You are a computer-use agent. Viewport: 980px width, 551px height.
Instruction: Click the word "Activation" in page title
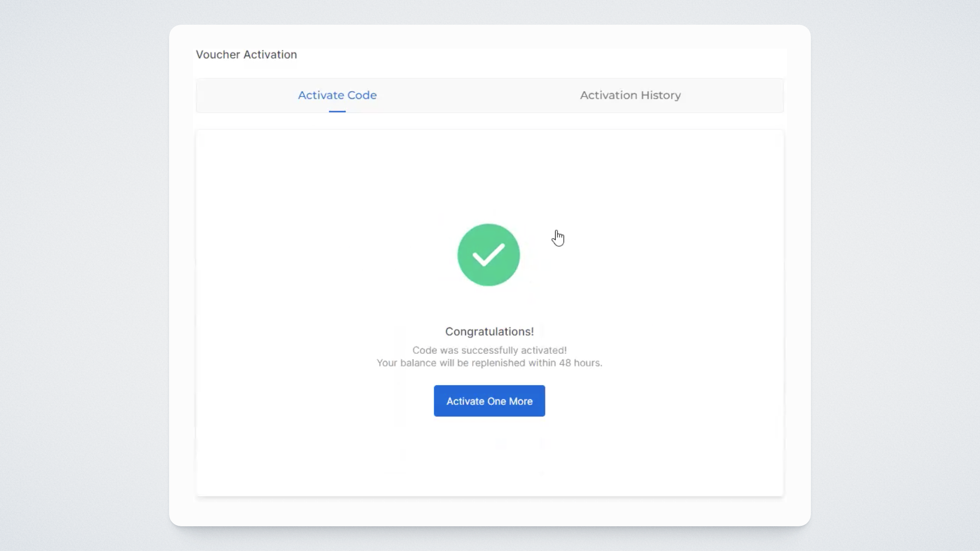click(270, 55)
